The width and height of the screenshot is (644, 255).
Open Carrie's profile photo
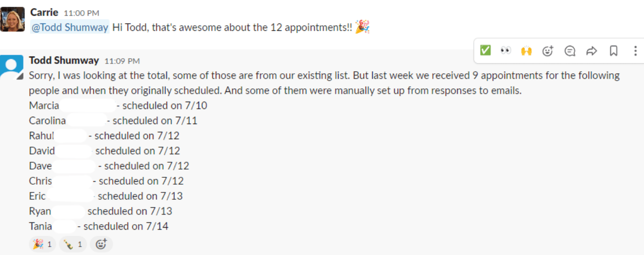coord(12,19)
